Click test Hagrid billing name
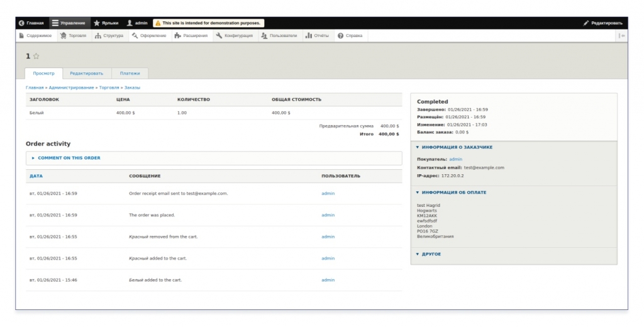644x327 pixels. click(428, 206)
